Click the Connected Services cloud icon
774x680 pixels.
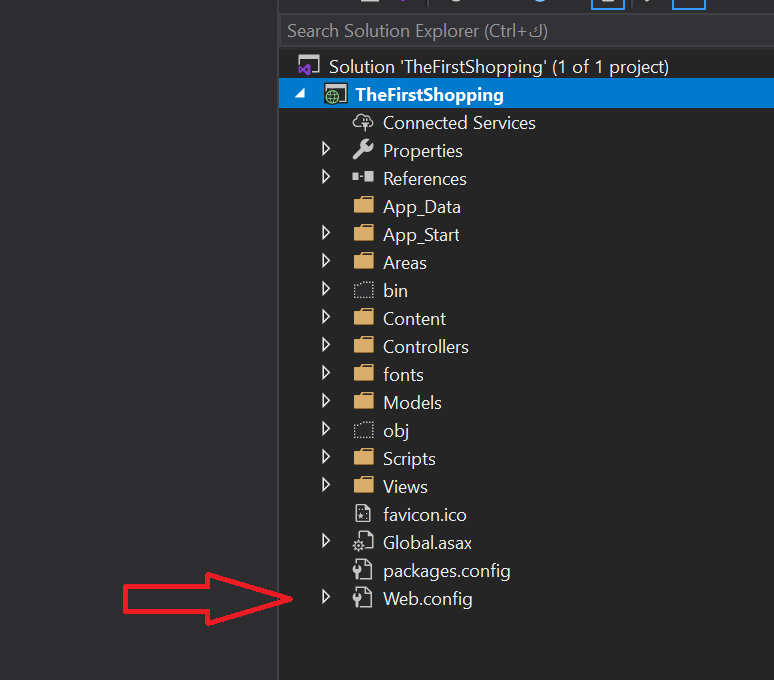363,122
